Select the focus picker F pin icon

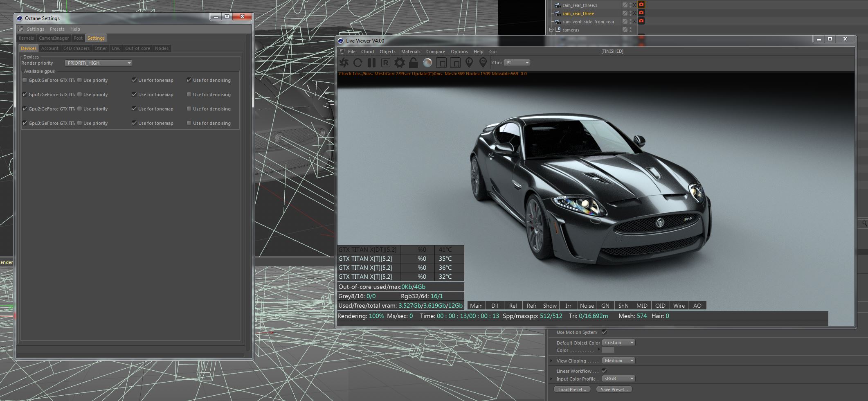(x=469, y=63)
